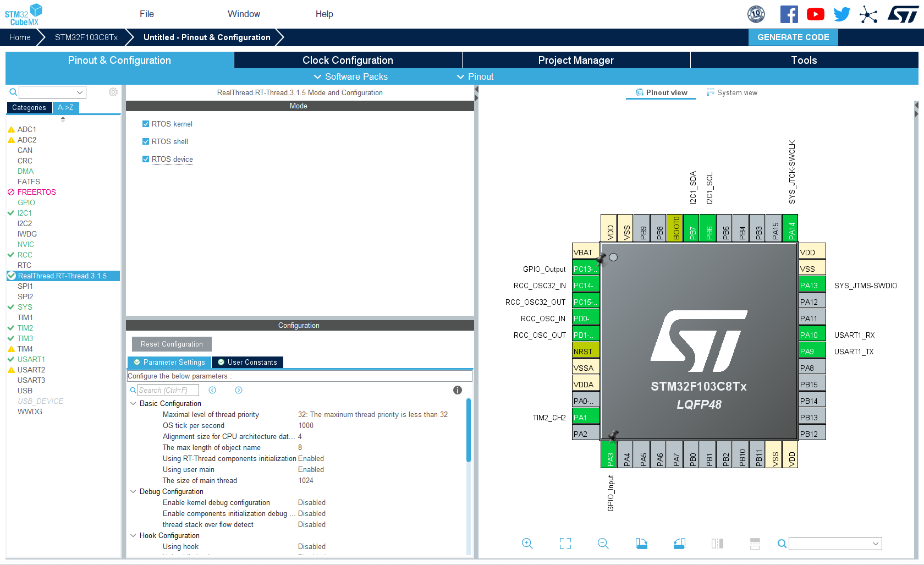
Task: Toggle horizontal split view icon
Action: coord(755,544)
